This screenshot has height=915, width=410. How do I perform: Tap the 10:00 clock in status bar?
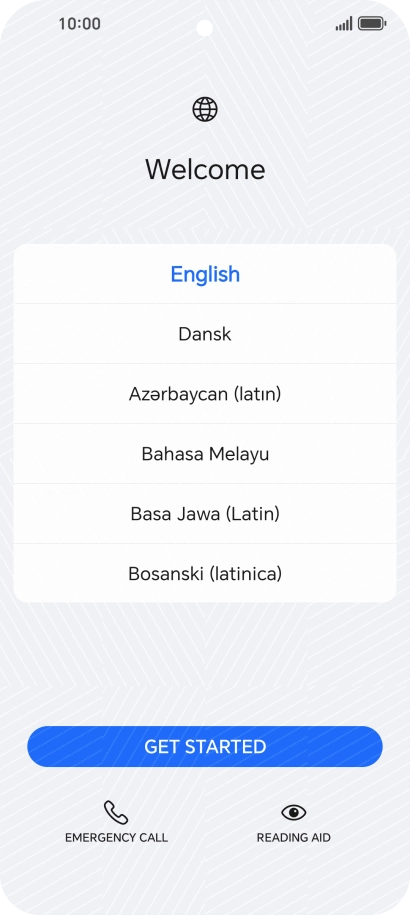coord(79,24)
